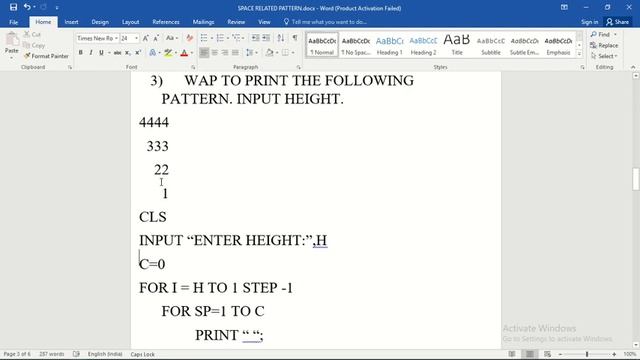
Task: Switch to Read Mode view icon
Action: 512,354
